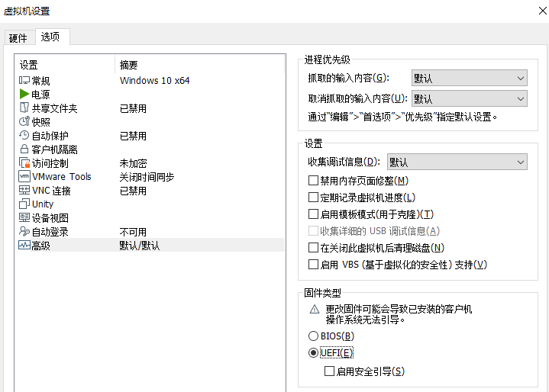The height and width of the screenshot is (392, 549).
Task: Click the 共享文件夹 shared folders icon
Action: (24, 108)
